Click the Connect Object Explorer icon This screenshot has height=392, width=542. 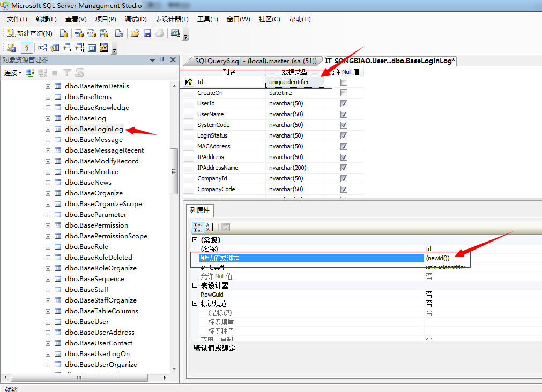pos(31,72)
